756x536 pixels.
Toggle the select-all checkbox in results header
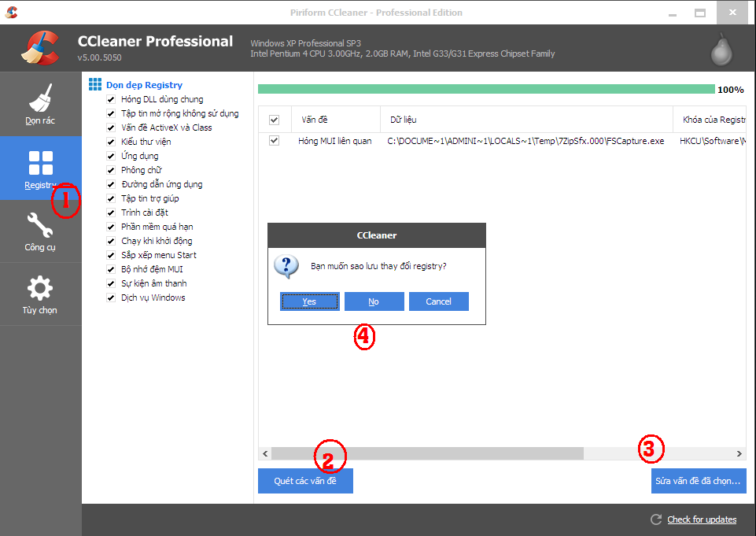[x=275, y=120]
